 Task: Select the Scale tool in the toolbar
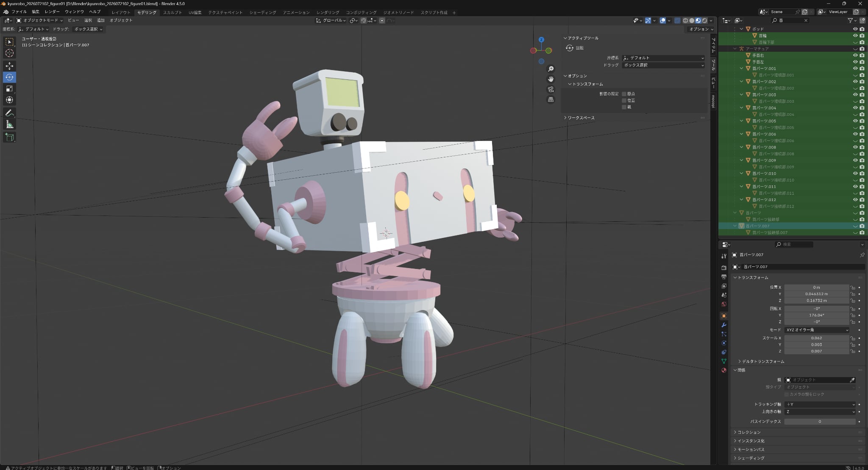point(9,89)
